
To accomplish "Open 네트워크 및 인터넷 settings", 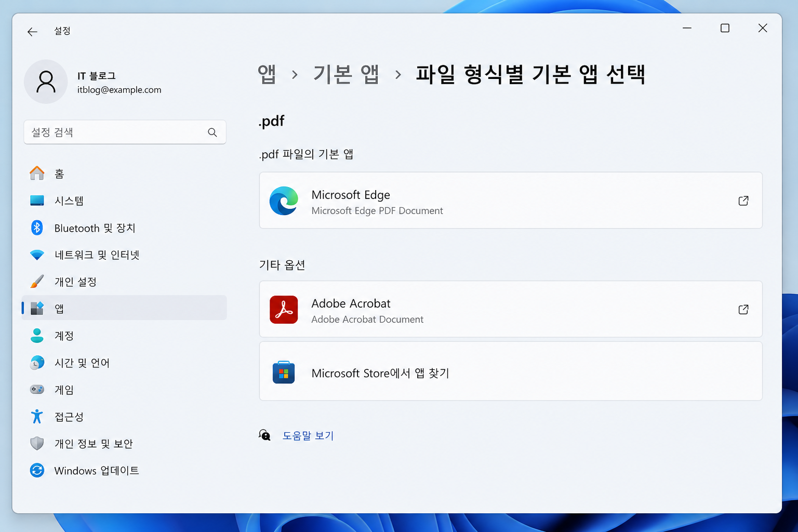I will pyautogui.click(x=124, y=255).
